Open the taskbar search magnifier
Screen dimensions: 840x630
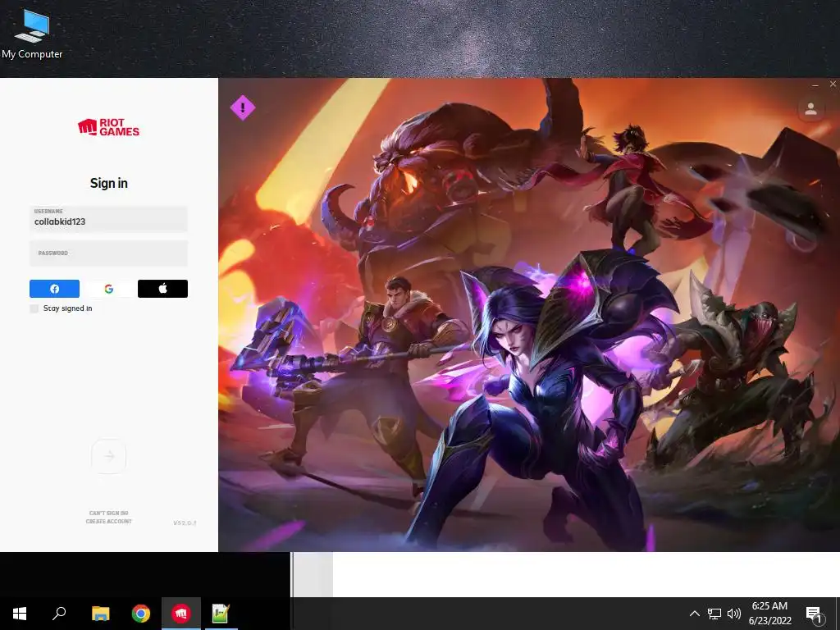59,614
